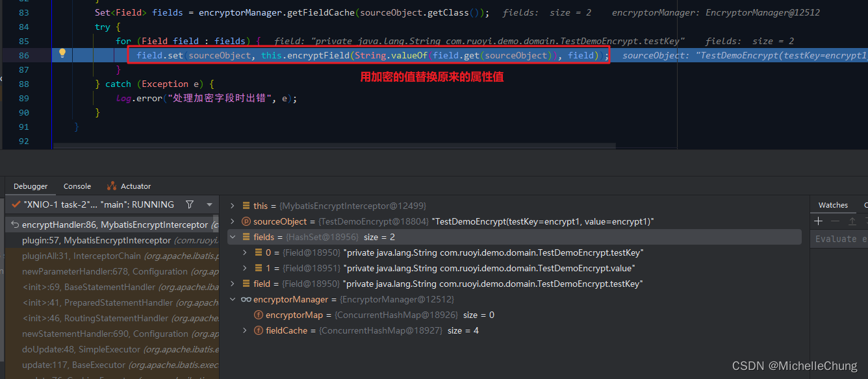
Task: Click the icon of field element 0
Action: click(259, 252)
